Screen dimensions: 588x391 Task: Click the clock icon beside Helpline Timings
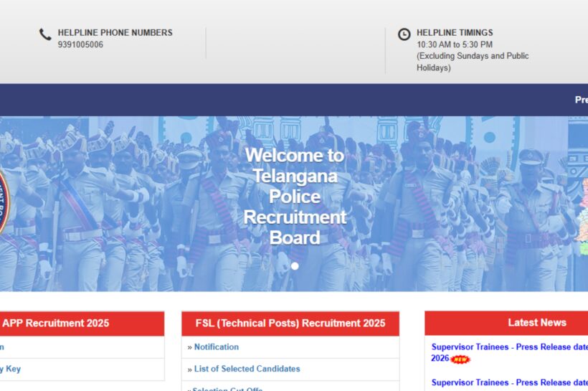[x=404, y=34]
